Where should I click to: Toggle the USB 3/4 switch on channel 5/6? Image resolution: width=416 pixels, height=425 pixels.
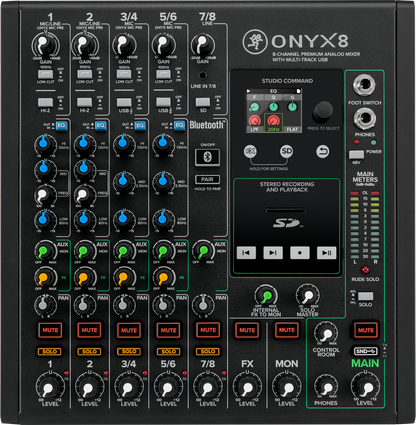[163, 102]
